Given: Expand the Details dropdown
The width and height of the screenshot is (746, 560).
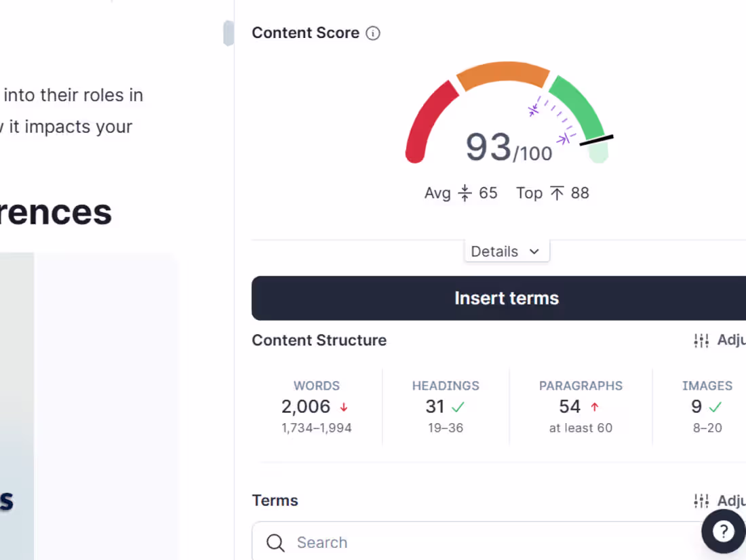Looking at the screenshot, I should click(507, 251).
